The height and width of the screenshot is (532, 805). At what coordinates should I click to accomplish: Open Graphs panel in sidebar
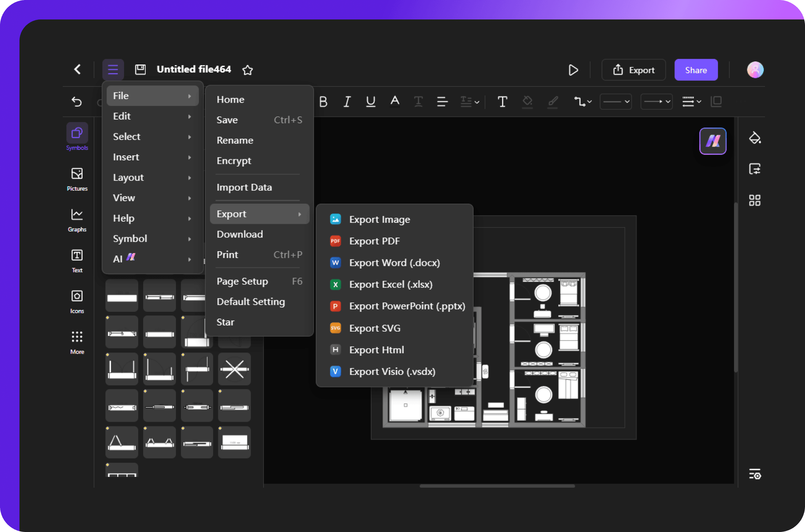[x=77, y=220]
